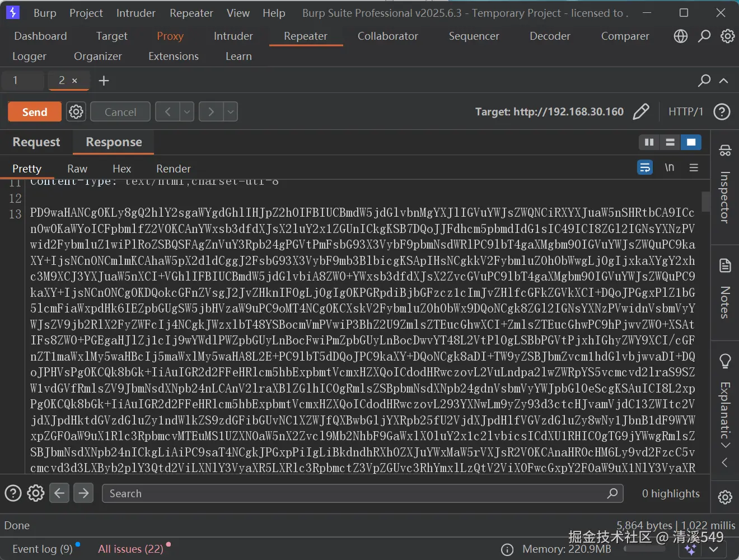Open Event log (9)
Screen dimensions: 739x560
(43, 549)
